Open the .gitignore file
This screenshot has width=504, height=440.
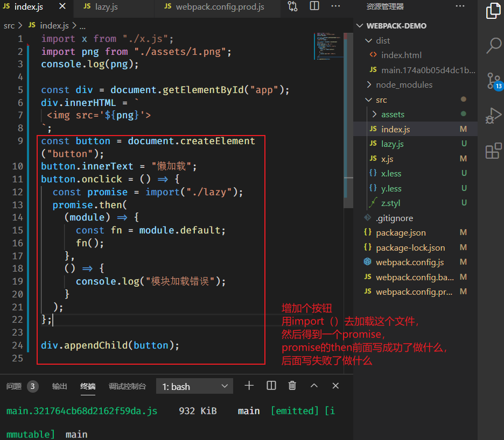point(415,218)
